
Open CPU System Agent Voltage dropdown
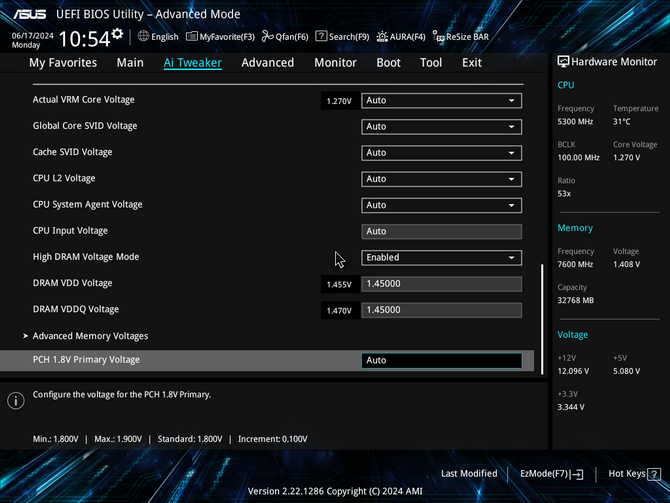441,205
